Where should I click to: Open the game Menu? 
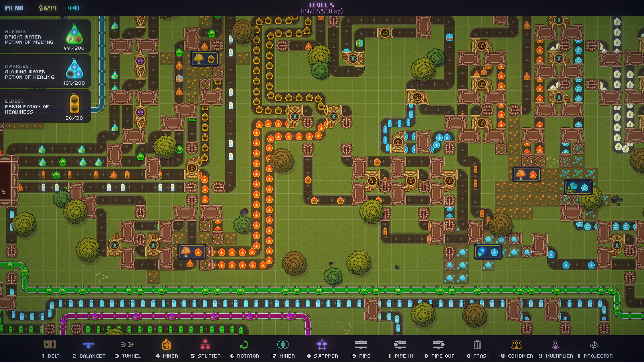[14, 8]
